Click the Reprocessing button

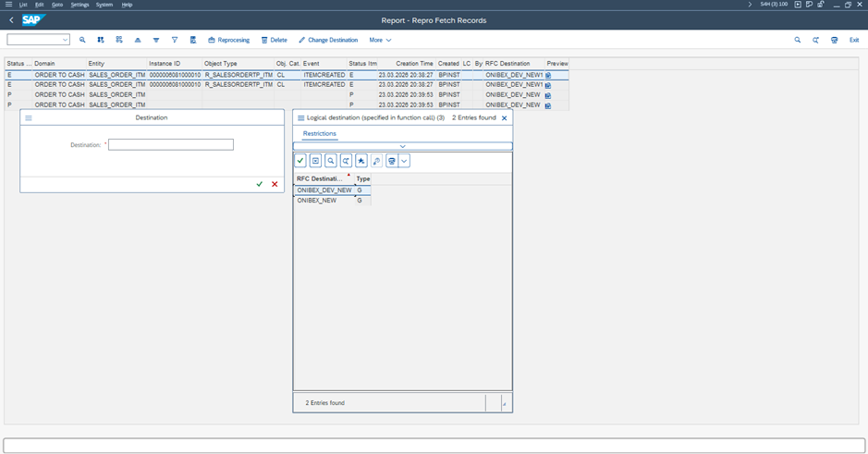[x=228, y=41]
